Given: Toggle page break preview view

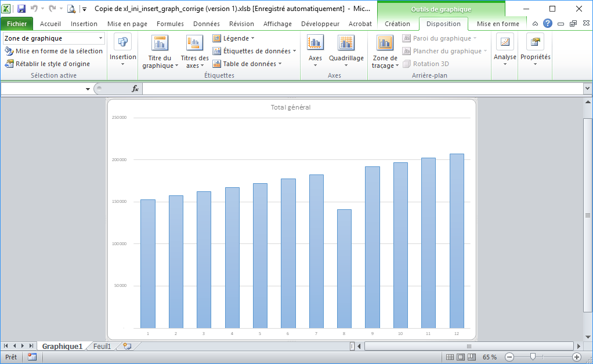Looking at the screenshot, I should [x=471, y=357].
